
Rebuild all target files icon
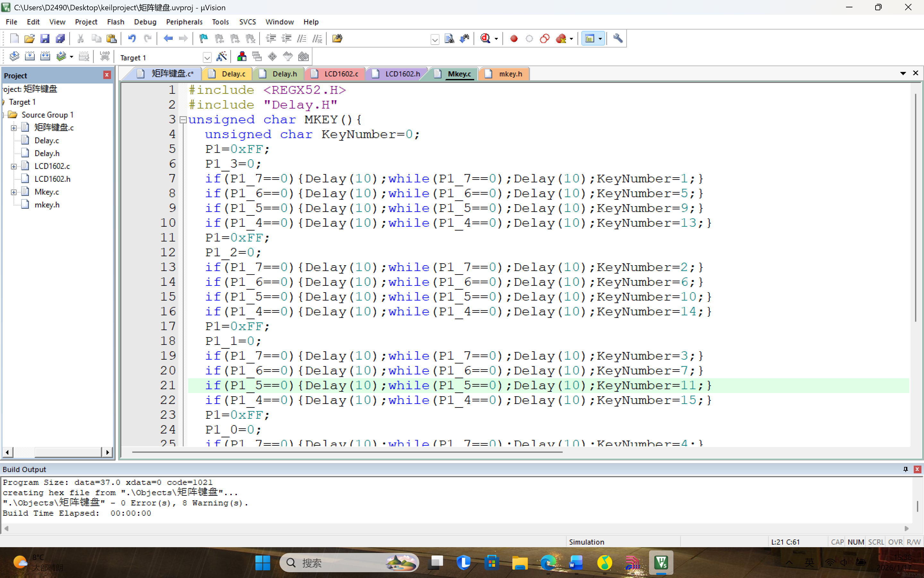coord(45,57)
